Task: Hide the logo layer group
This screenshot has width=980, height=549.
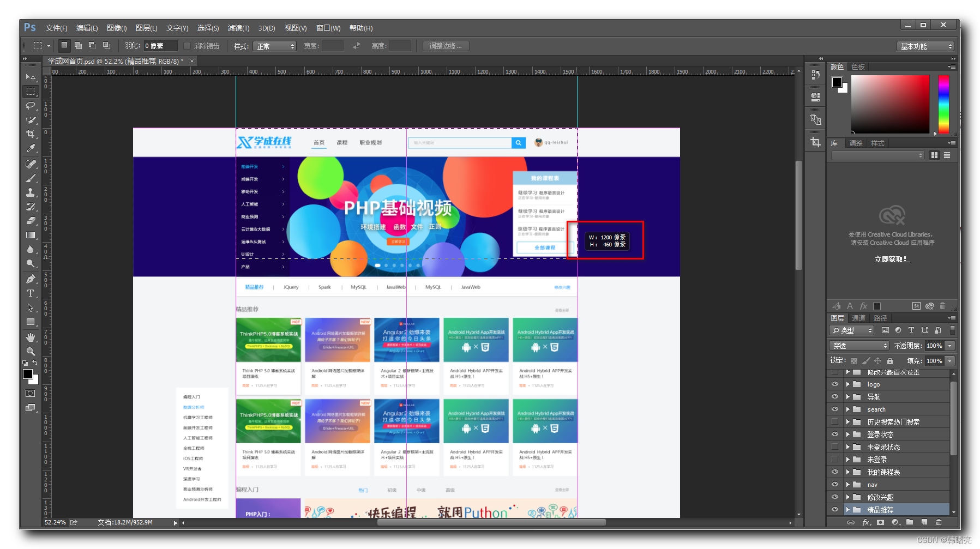Action: pyautogui.click(x=834, y=384)
